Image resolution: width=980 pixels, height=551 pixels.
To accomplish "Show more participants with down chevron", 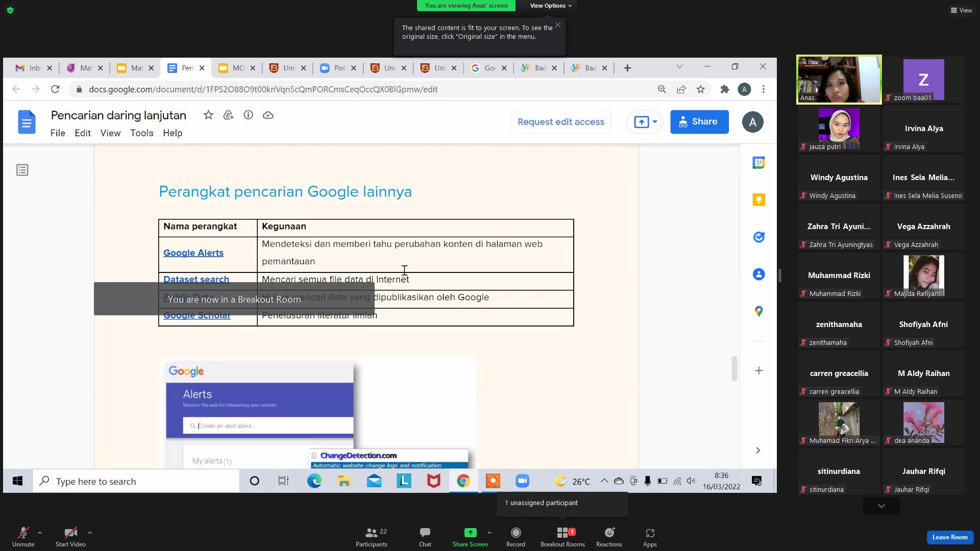I will (x=881, y=506).
